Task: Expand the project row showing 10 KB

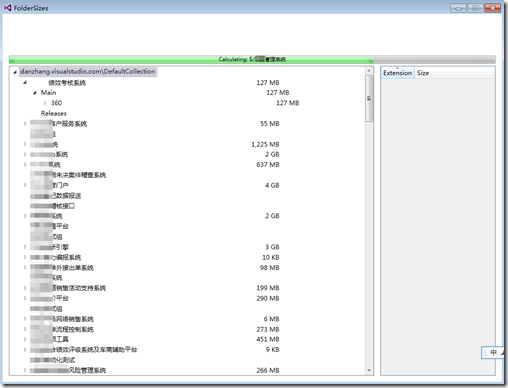Action: [x=25, y=257]
